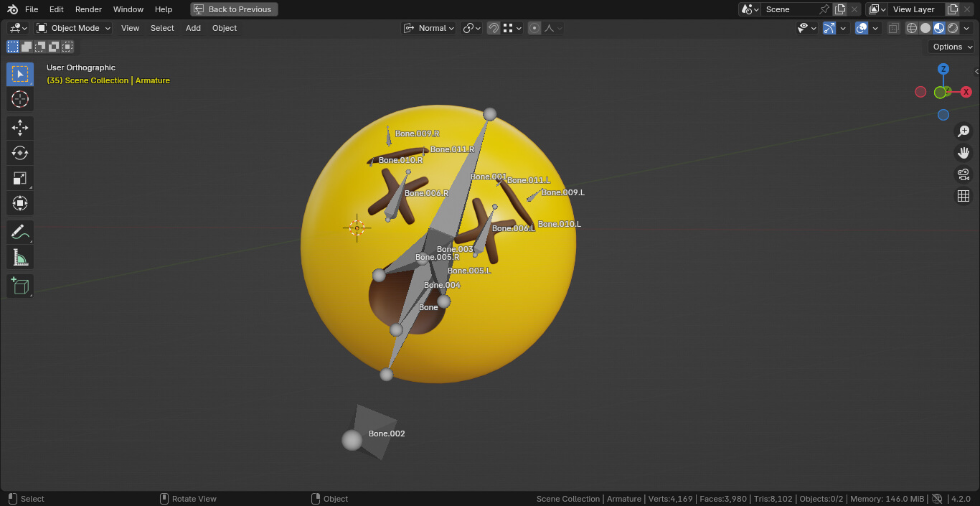Open the Object Mode dropdown

coord(74,28)
